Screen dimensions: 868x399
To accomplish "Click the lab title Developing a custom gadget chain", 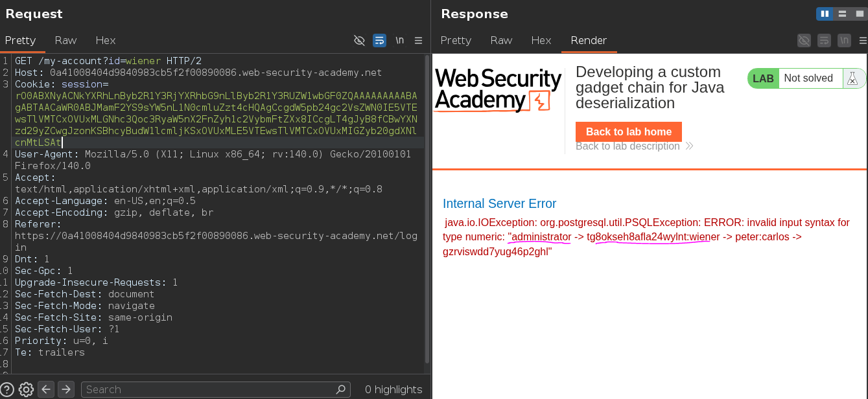I will 650,87.
